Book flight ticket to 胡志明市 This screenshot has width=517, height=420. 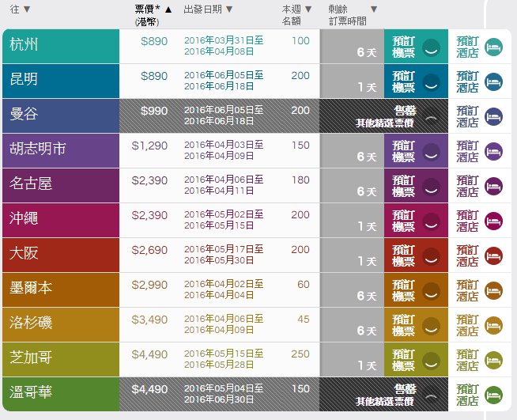(404, 151)
